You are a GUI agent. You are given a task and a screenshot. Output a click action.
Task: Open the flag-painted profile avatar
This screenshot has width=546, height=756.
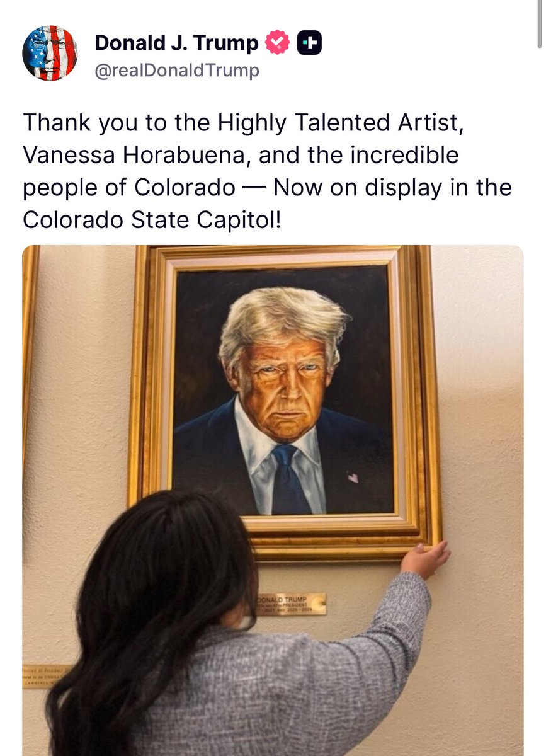pyautogui.click(x=50, y=53)
